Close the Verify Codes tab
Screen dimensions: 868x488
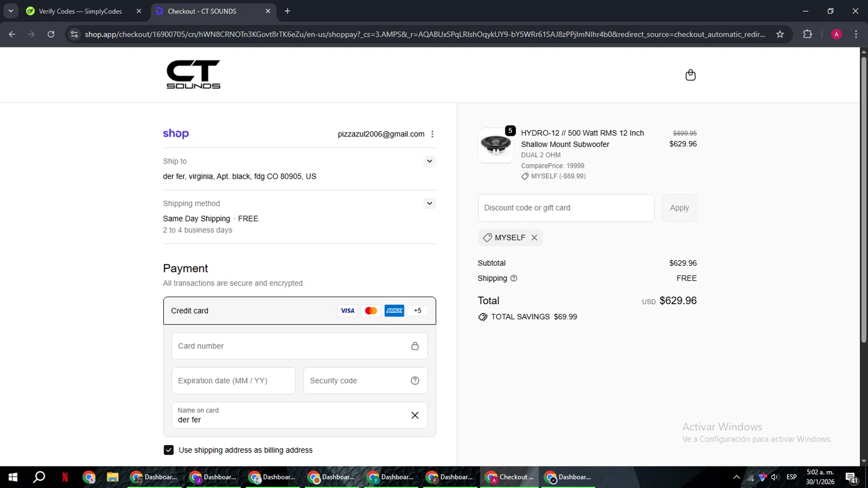point(139,11)
